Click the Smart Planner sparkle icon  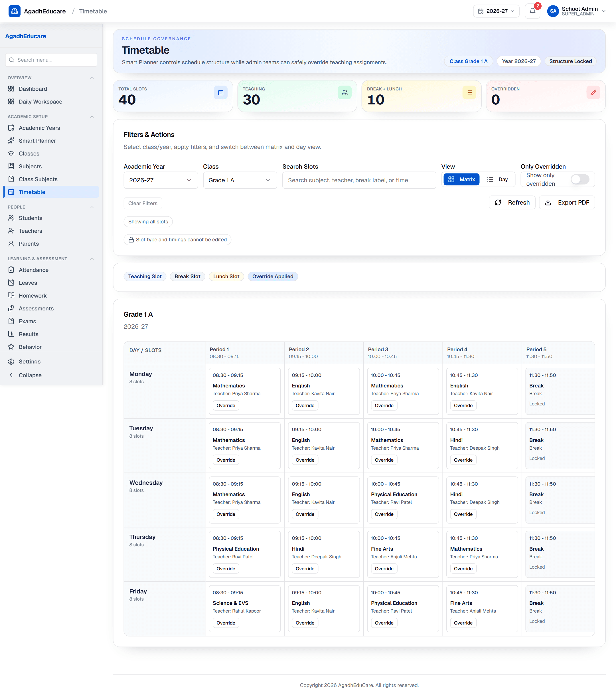[11, 141]
